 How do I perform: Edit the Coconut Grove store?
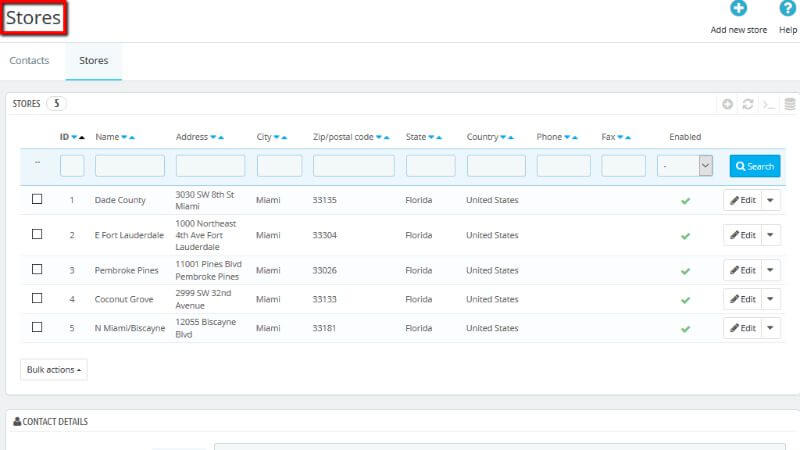coord(742,299)
